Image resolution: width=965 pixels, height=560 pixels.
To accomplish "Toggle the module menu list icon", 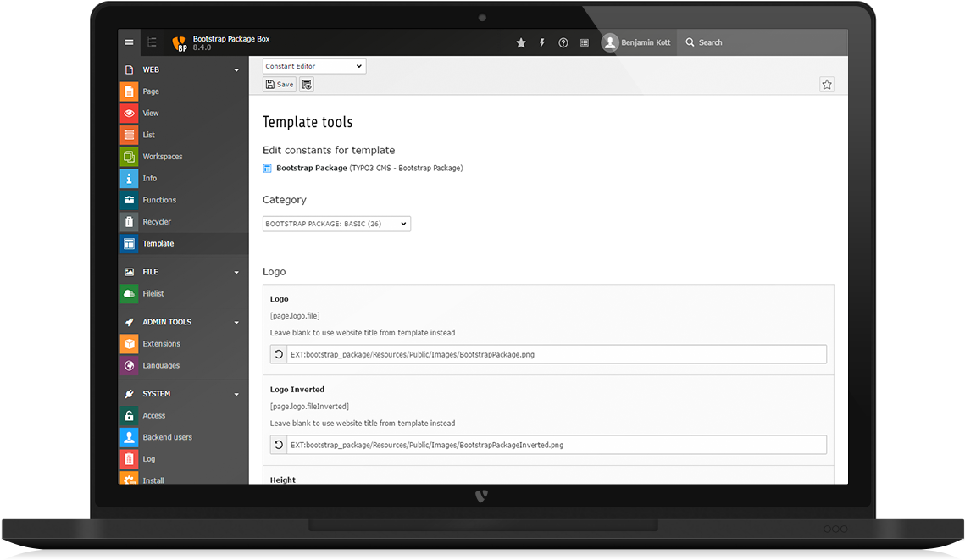I will pyautogui.click(x=152, y=42).
